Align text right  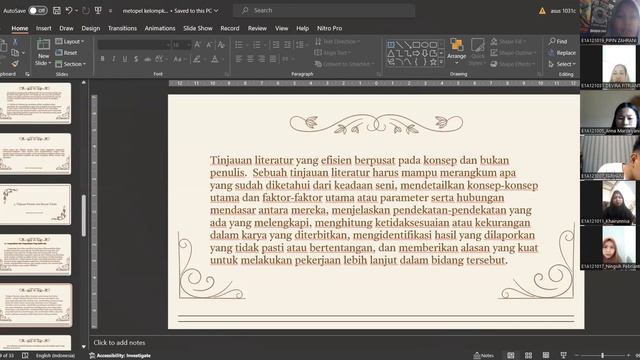(x=261, y=59)
